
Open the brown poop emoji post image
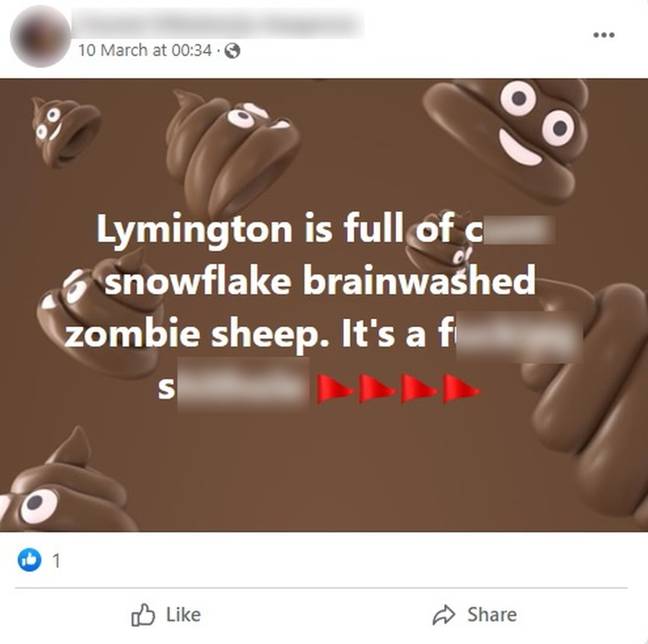pos(324,305)
